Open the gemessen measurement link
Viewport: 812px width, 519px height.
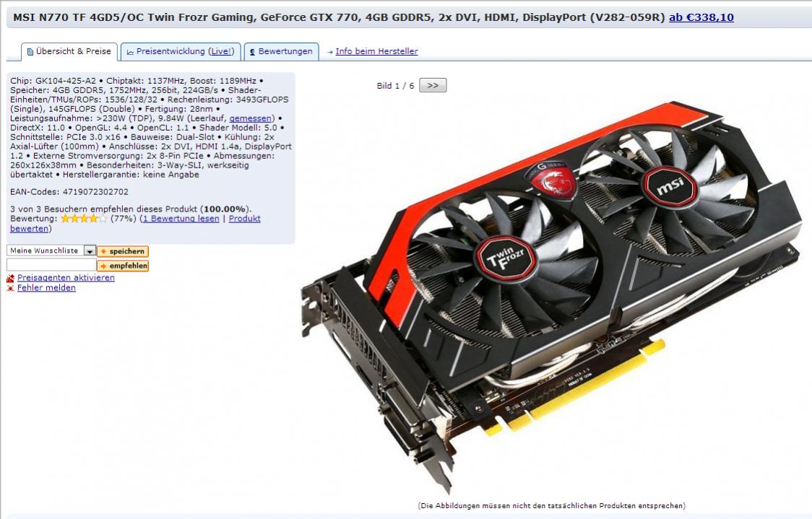click(x=251, y=118)
